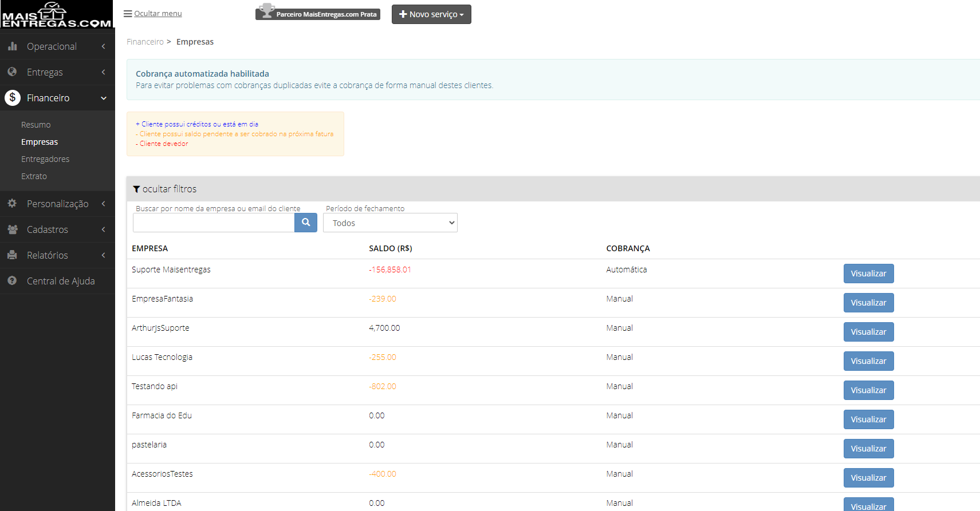This screenshot has height=511, width=980.
Task: Click the Entregas globe icon
Action: (12, 72)
